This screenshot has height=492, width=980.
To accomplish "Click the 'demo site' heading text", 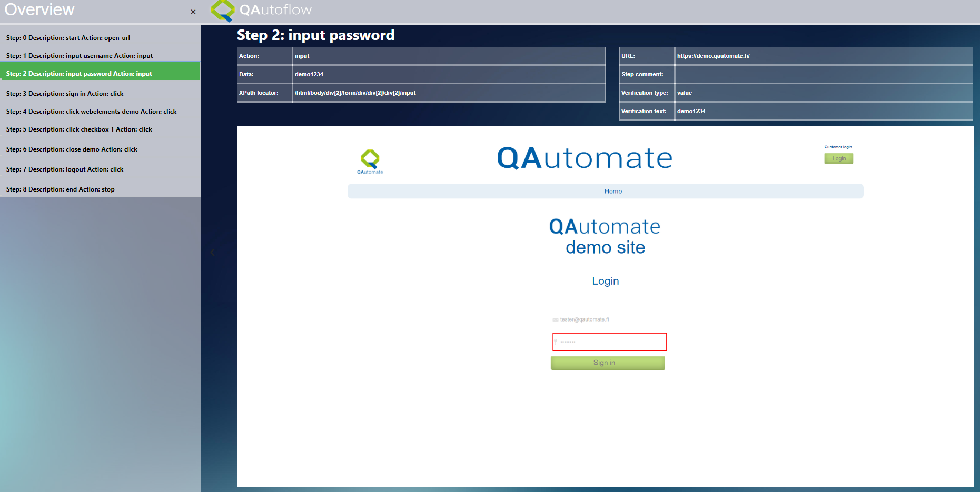I will click(606, 247).
